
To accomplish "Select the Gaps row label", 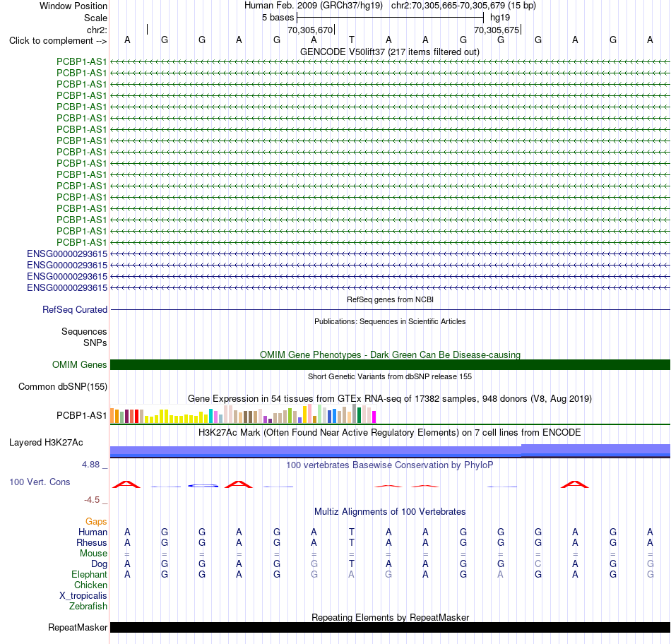I will 96,522.
